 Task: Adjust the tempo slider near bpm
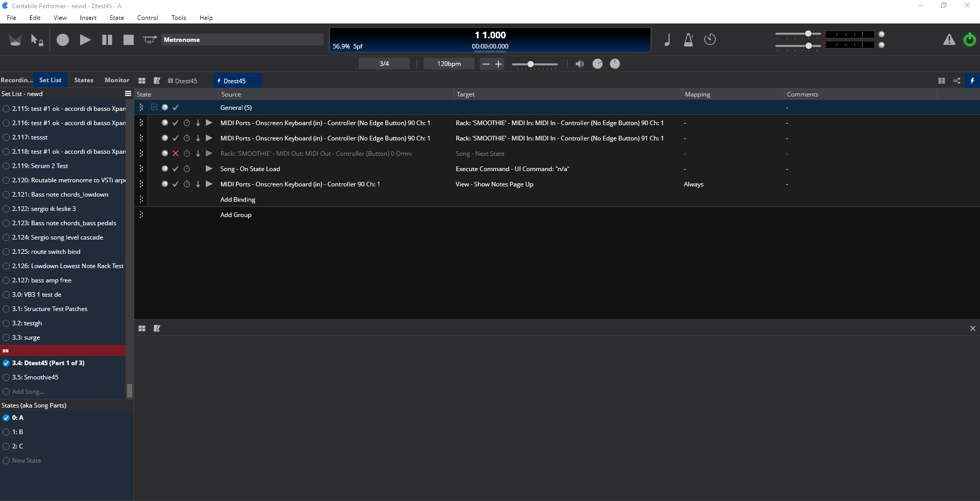(x=531, y=64)
